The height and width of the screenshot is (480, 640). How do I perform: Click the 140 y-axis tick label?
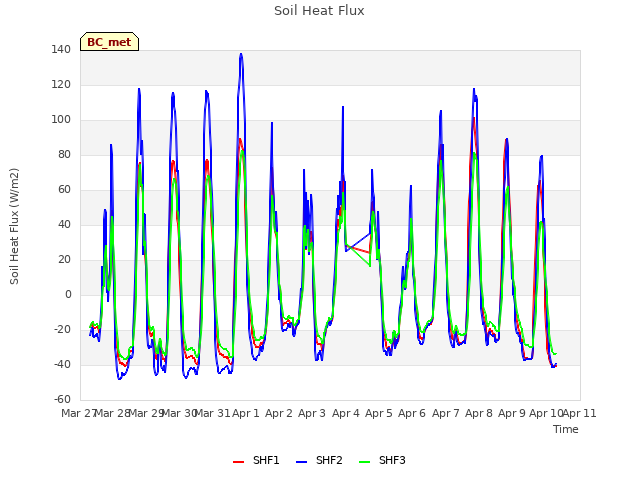pyautogui.click(x=61, y=50)
